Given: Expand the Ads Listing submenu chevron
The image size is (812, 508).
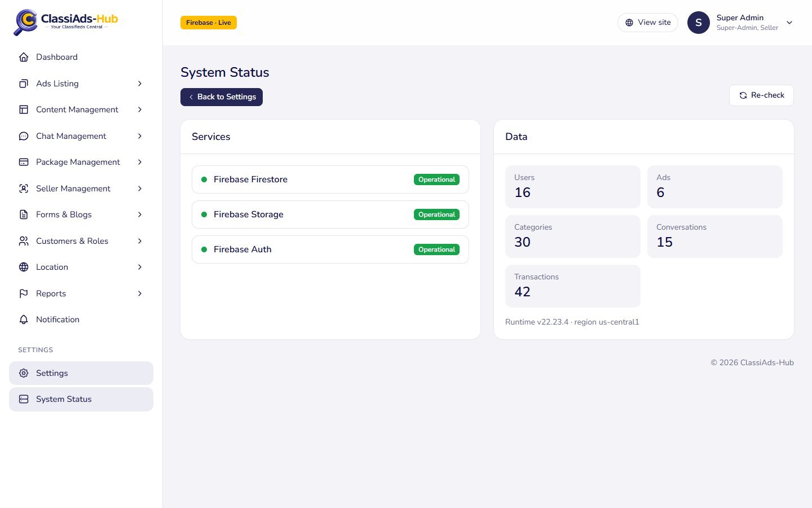Looking at the screenshot, I should click(140, 84).
